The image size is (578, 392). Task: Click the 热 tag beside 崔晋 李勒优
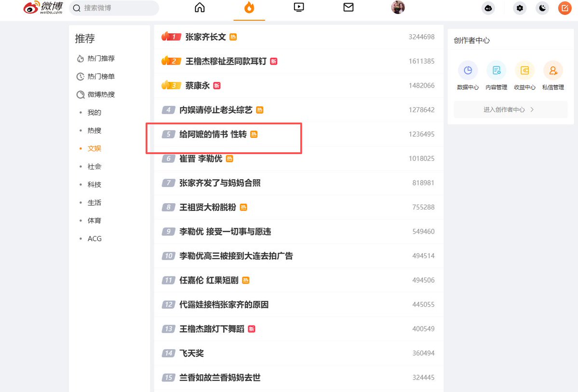[229, 158]
